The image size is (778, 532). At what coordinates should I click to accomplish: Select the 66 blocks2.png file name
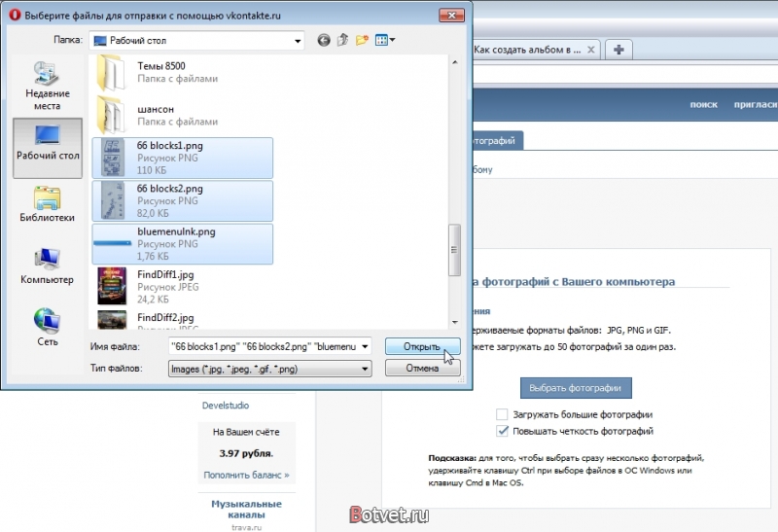click(169, 189)
